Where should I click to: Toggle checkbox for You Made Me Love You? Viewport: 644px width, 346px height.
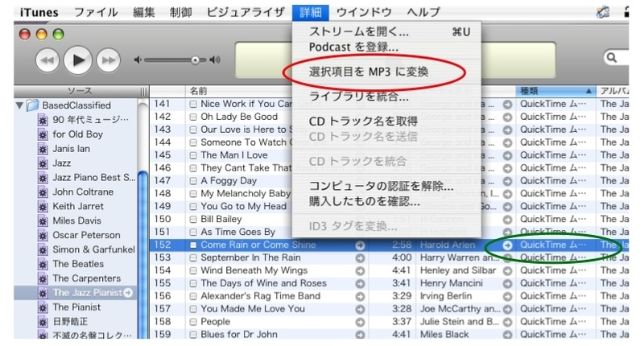click(193, 309)
